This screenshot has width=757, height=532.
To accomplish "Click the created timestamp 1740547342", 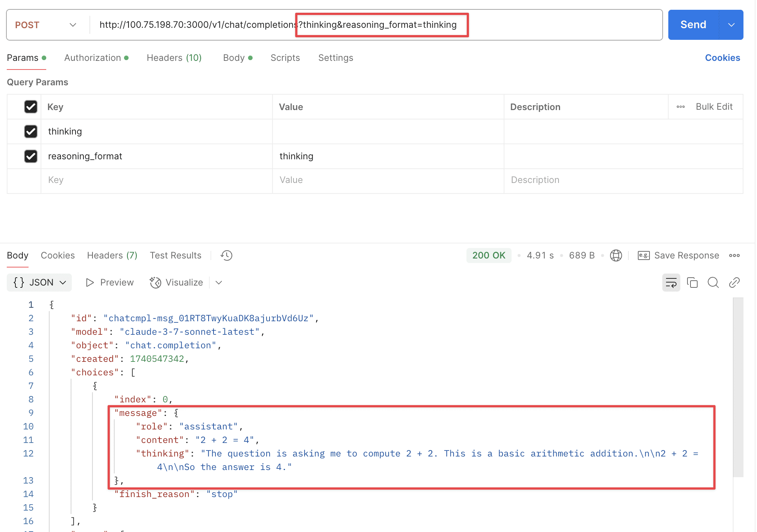I will (157, 359).
